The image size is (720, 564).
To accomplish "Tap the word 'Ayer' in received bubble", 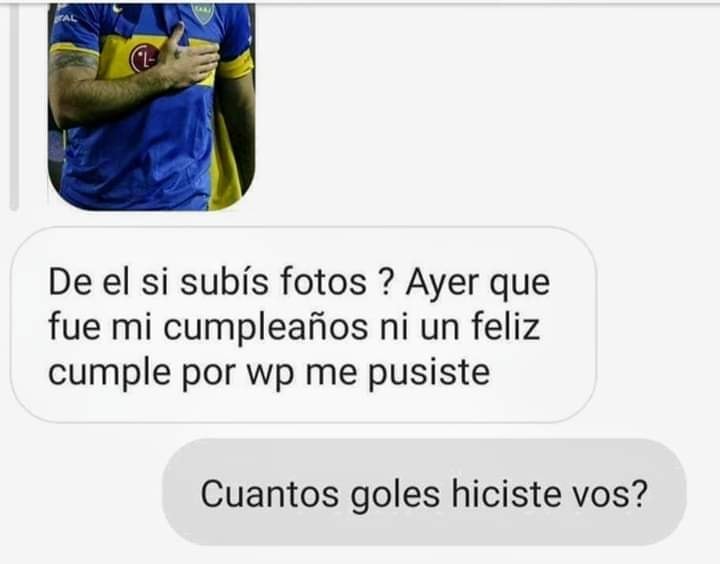I will point(443,282).
